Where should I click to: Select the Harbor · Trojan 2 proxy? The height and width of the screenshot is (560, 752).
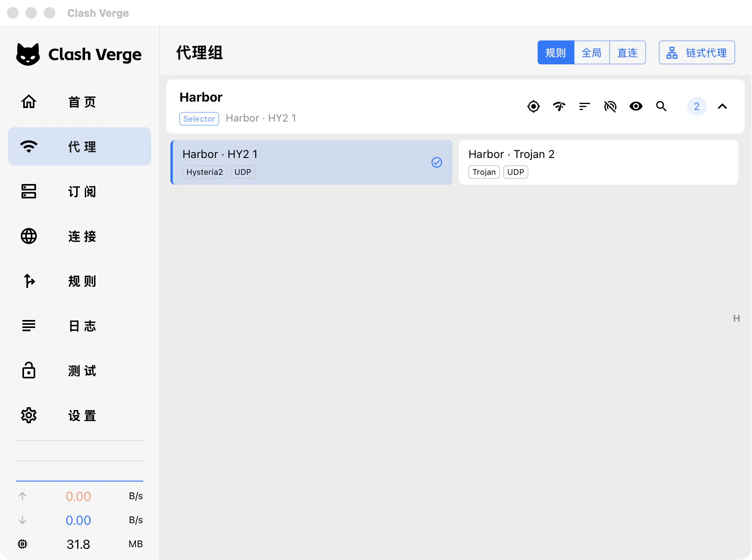tap(598, 162)
